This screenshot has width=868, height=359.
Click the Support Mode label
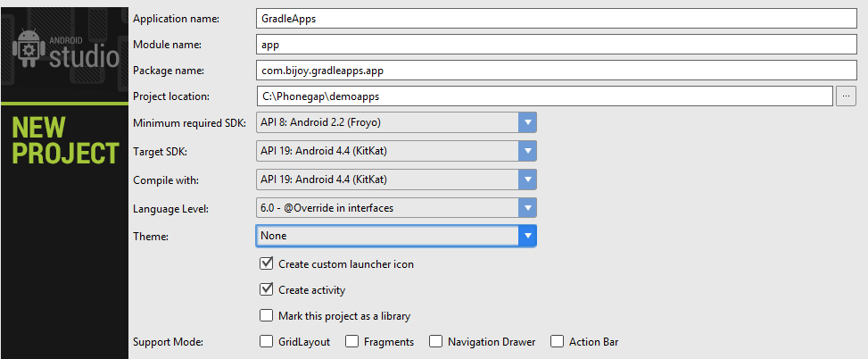(169, 342)
